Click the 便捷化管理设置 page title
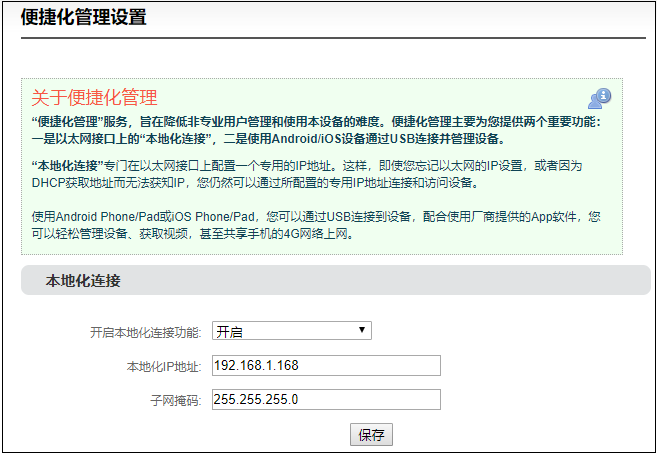Screen dimensions: 657x454 tap(83, 18)
